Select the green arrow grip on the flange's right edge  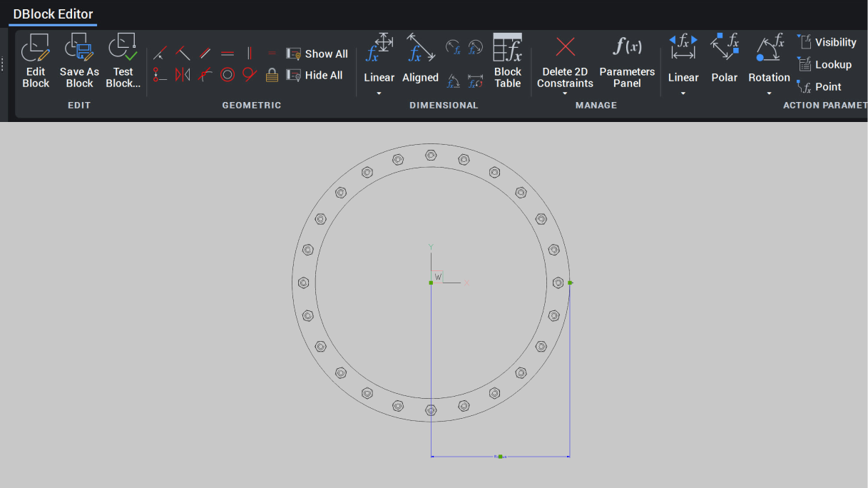[x=571, y=283]
